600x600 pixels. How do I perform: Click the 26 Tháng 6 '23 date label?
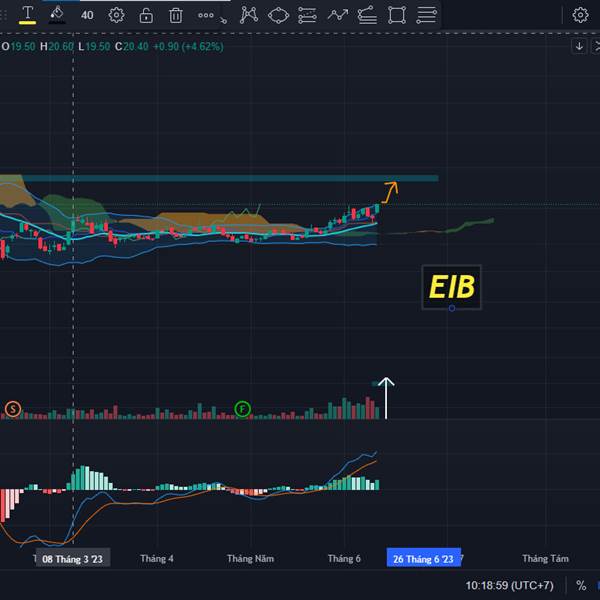tap(423, 559)
